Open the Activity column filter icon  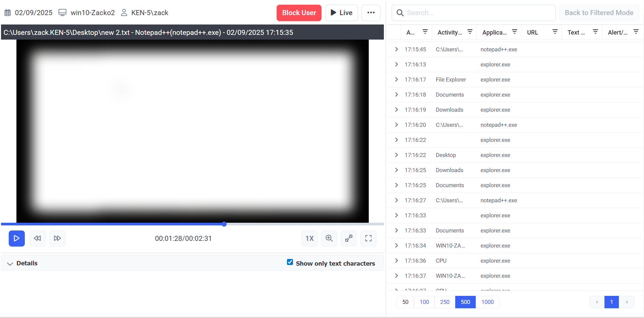click(x=470, y=32)
